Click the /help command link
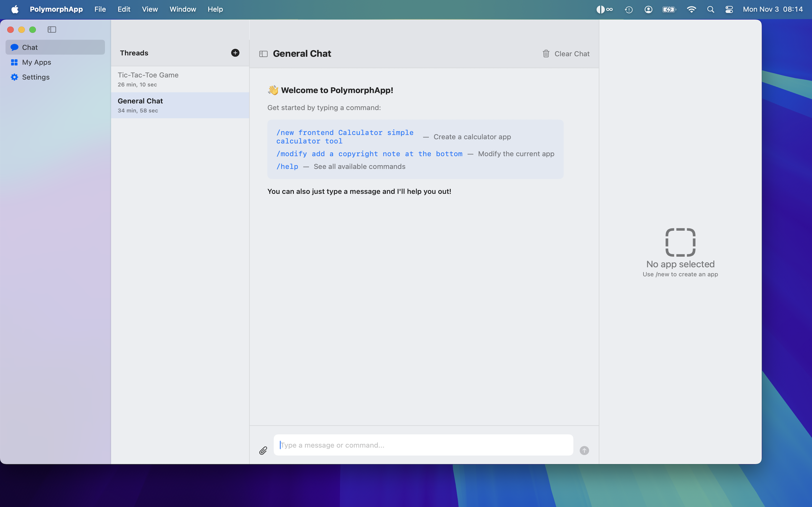Screen dimensions: 812x507 (x=287, y=167)
